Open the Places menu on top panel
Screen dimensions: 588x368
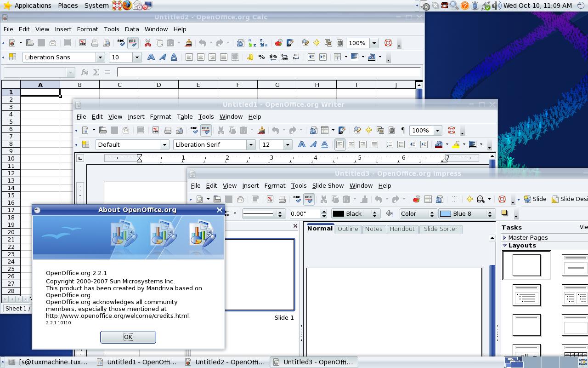(x=68, y=6)
